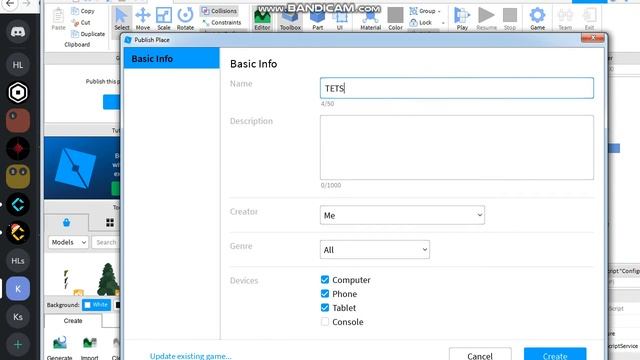Copy the selection
The image size is (640, 360).
[83, 11]
